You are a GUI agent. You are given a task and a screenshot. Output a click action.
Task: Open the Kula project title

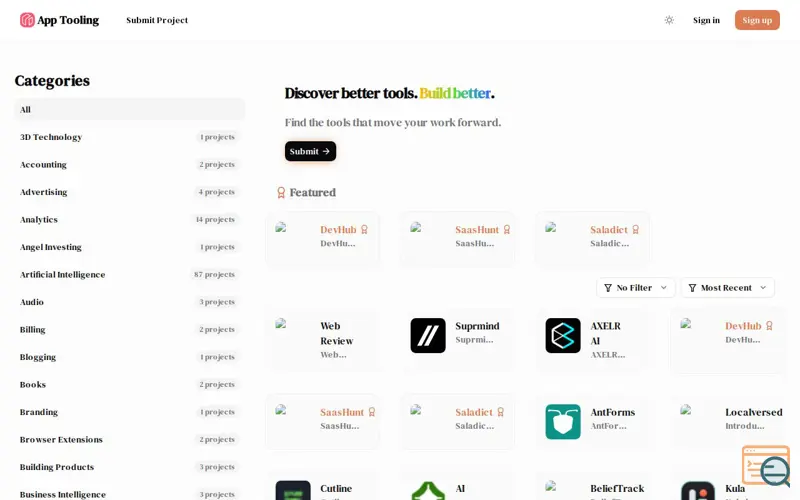(735, 488)
